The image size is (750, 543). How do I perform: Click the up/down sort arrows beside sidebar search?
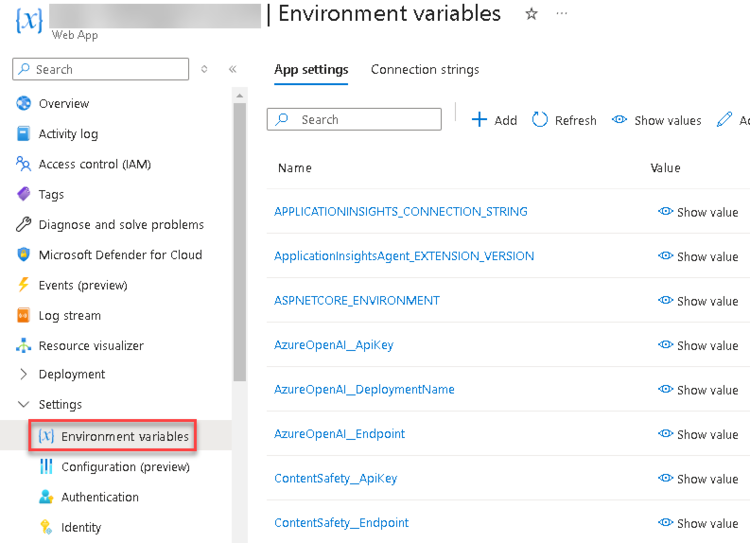click(204, 69)
